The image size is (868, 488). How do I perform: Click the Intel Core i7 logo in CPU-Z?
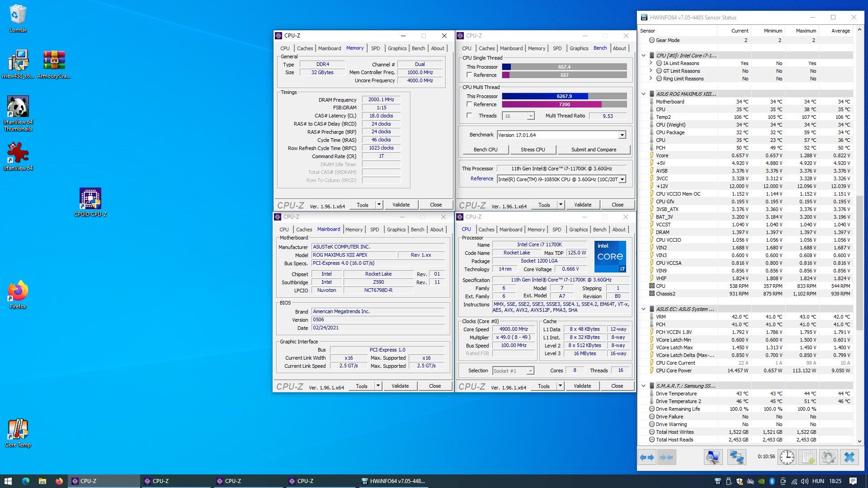coord(610,257)
